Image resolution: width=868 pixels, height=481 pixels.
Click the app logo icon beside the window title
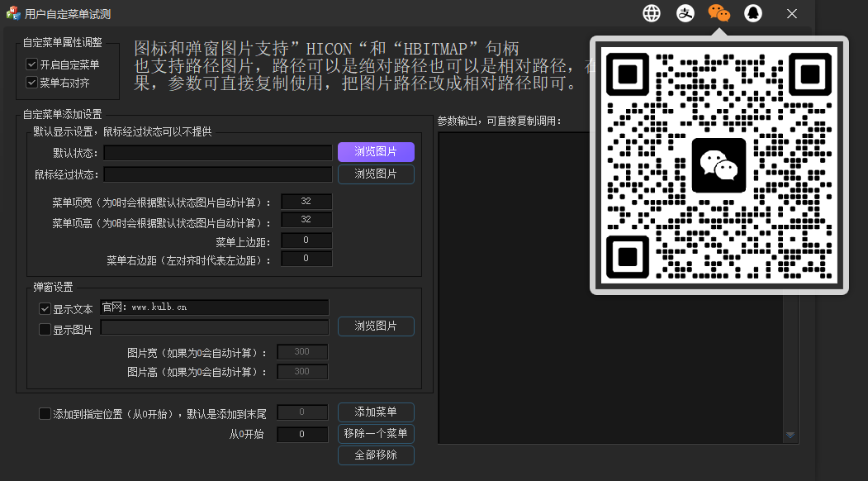pyautogui.click(x=13, y=13)
